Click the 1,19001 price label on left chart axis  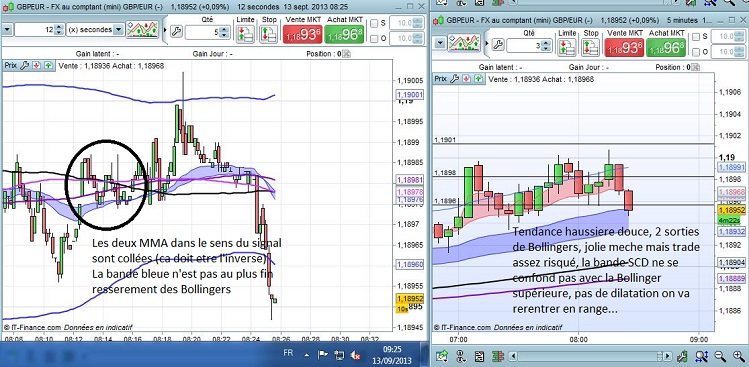(x=410, y=95)
